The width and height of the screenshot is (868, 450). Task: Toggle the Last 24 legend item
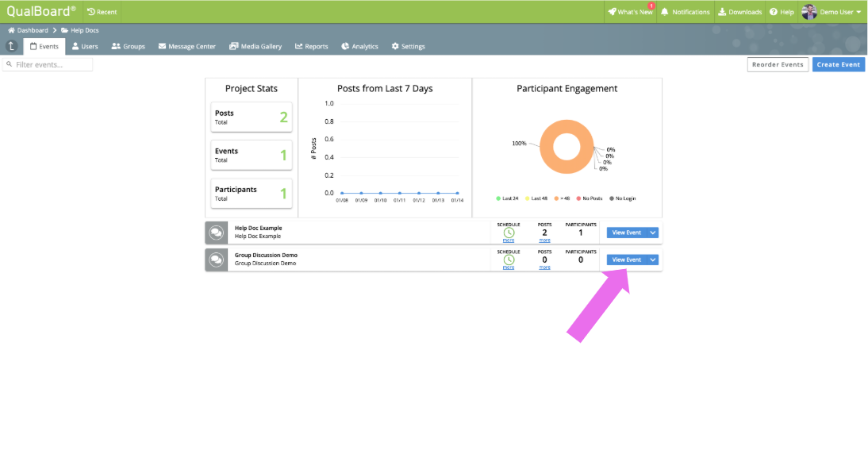(507, 198)
